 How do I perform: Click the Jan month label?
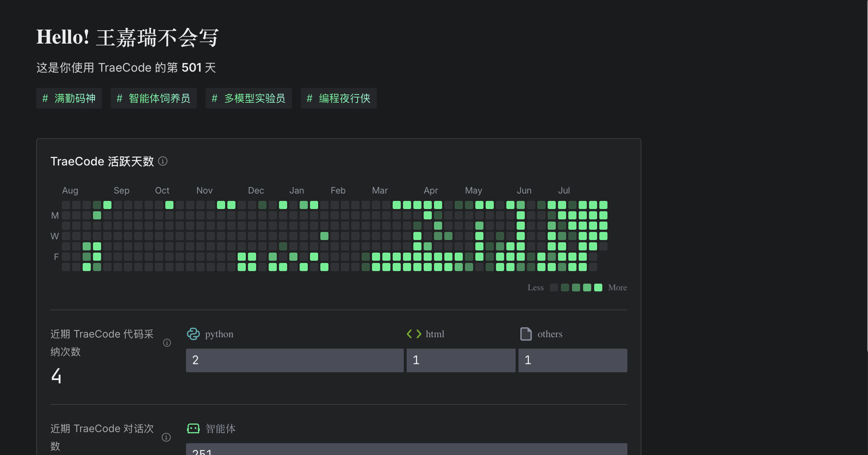coord(297,191)
